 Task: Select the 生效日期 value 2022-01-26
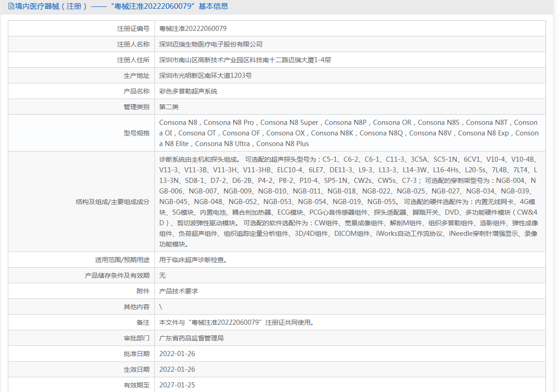click(177, 369)
